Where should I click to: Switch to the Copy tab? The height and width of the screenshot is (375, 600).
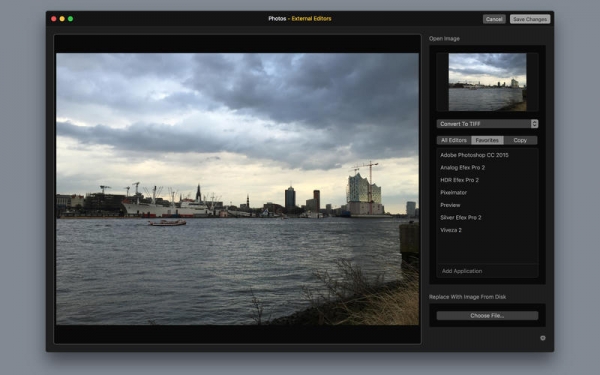click(520, 140)
